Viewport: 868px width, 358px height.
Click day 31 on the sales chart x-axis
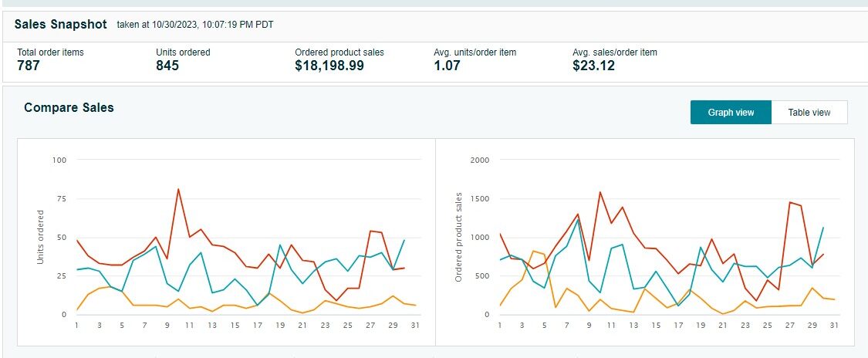(834, 326)
